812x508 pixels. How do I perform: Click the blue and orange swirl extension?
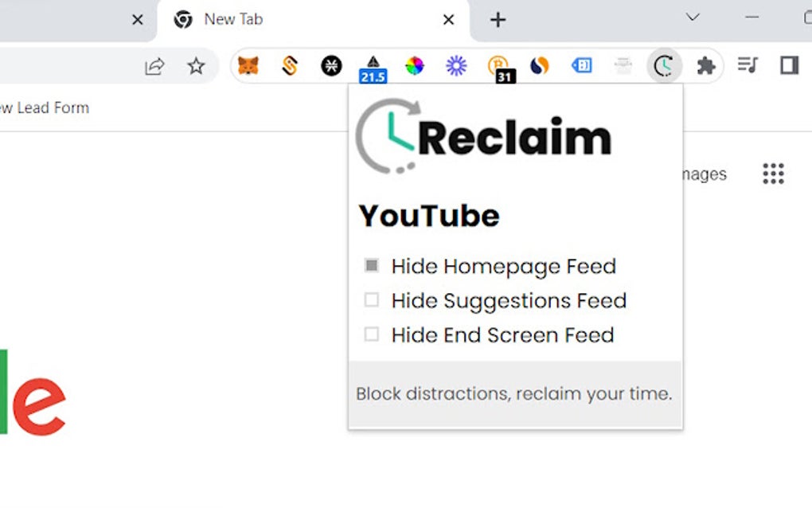540,66
